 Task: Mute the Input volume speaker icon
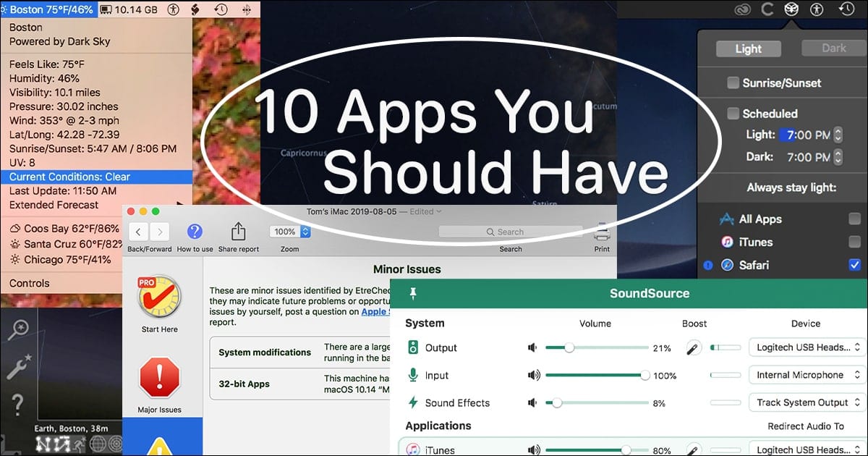pyautogui.click(x=534, y=375)
